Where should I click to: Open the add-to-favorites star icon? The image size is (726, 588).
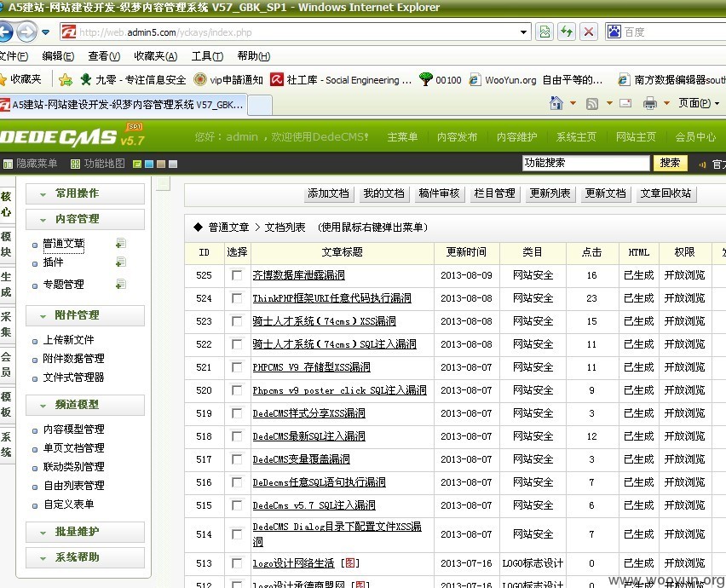pos(66,79)
